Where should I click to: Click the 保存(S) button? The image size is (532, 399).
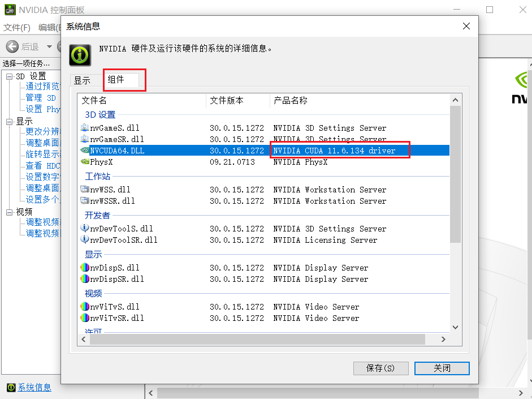tap(380, 368)
